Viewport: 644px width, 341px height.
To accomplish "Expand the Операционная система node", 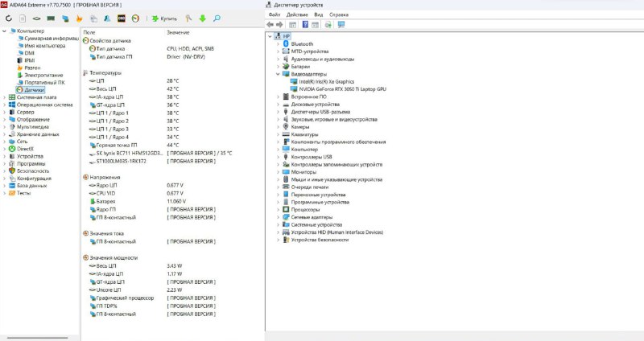I will point(5,105).
